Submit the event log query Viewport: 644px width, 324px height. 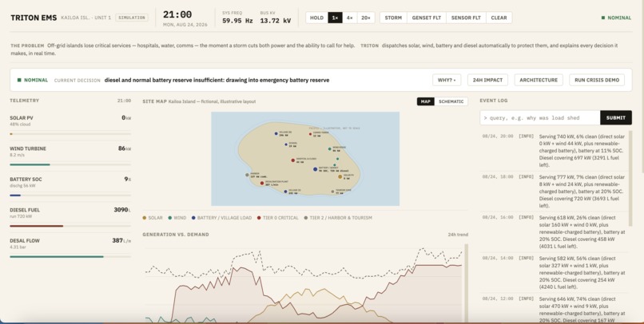[616, 117]
